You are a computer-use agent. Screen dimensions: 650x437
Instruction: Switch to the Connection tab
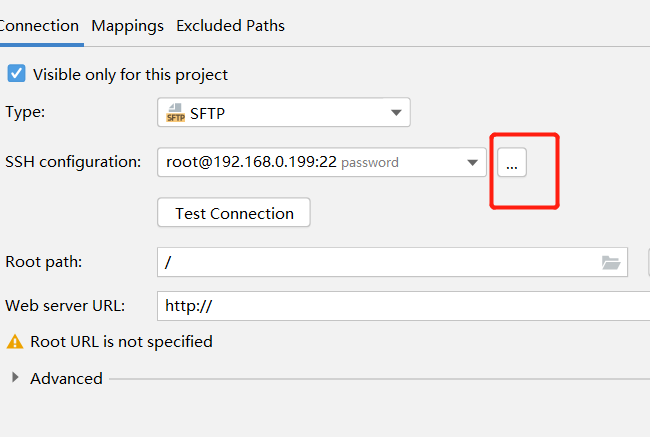point(39,26)
